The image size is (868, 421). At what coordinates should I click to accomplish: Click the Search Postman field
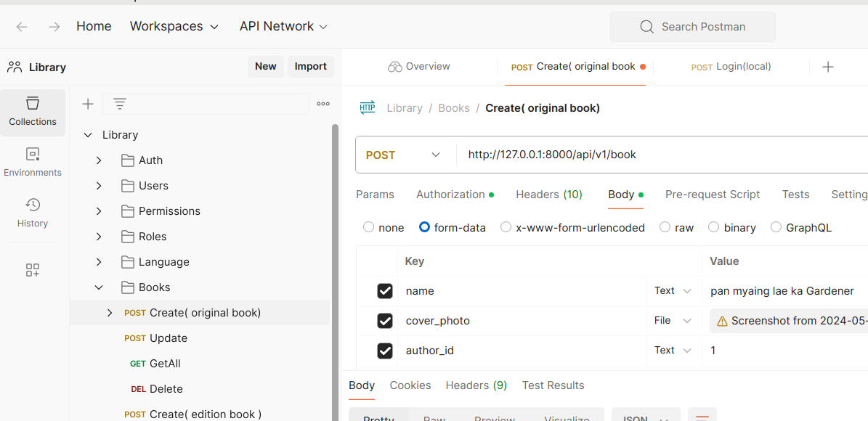(x=693, y=27)
